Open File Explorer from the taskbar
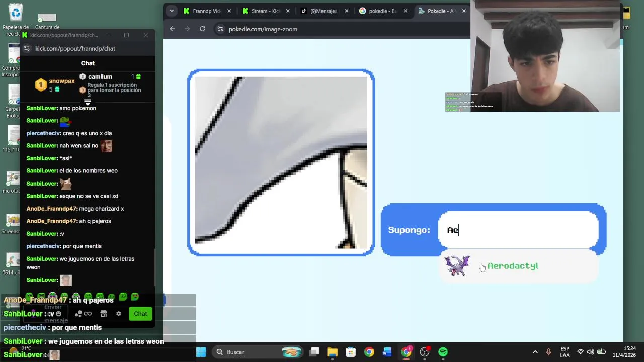 332,352
